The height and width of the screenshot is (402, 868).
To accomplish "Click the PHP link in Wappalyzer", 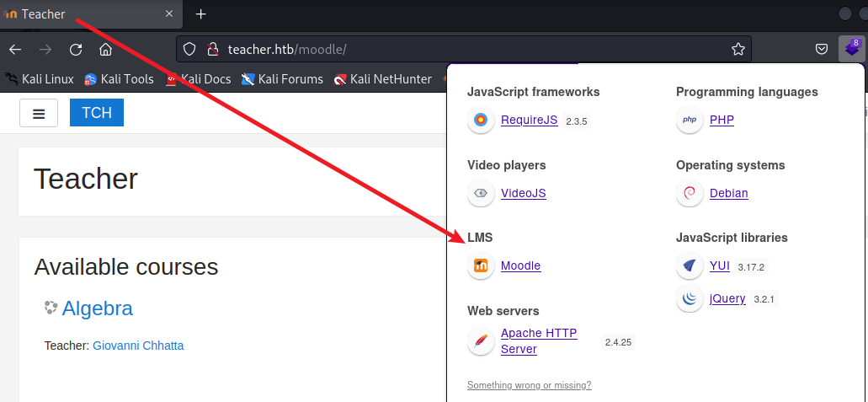I will [x=722, y=120].
